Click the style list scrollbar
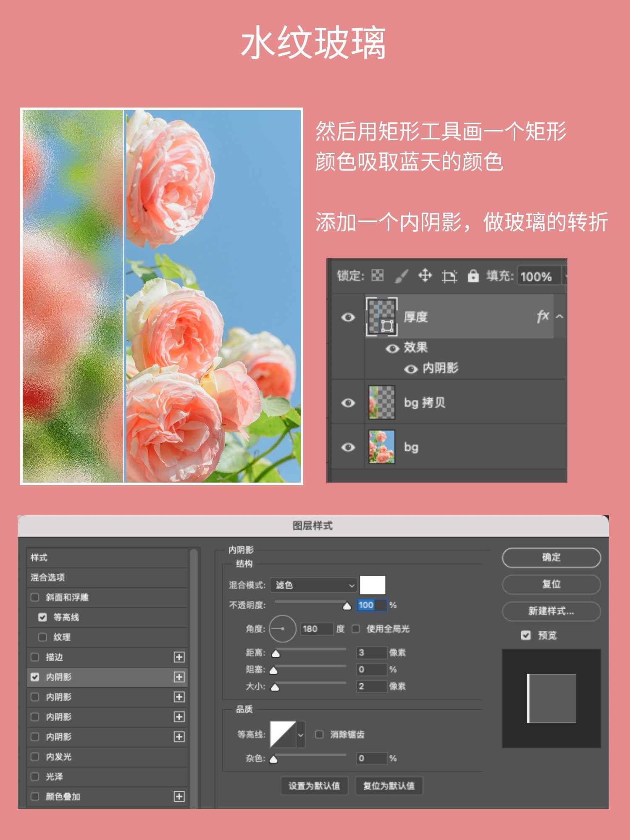Screen dimensions: 630x840 (194, 678)
